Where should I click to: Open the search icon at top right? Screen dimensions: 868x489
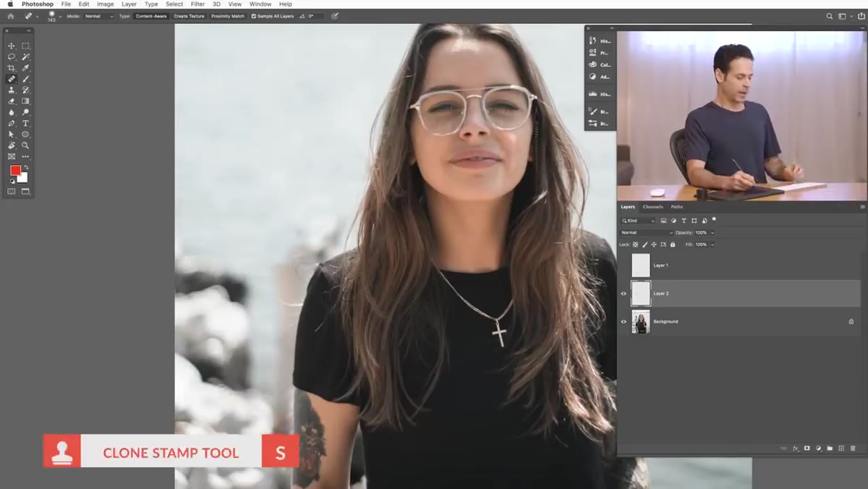point(830,16)
